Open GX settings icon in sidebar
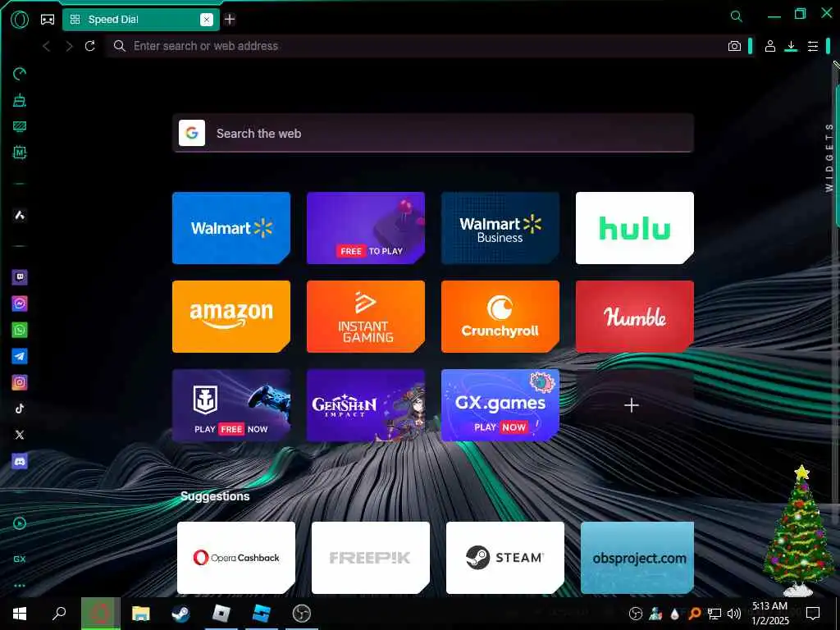 tap(20, 559)
